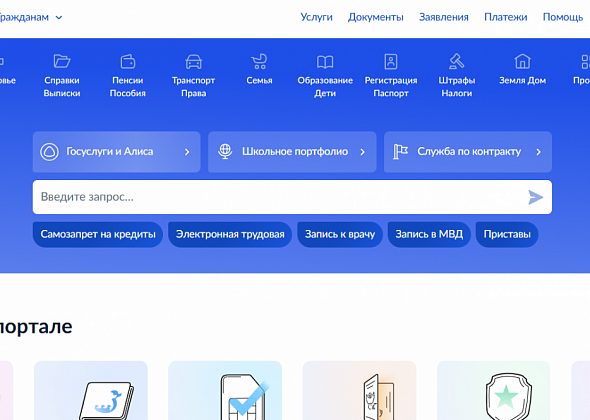Select the Семья stroller icon
The width and height of the screenshot is (590, 420).
click(259, 61)
